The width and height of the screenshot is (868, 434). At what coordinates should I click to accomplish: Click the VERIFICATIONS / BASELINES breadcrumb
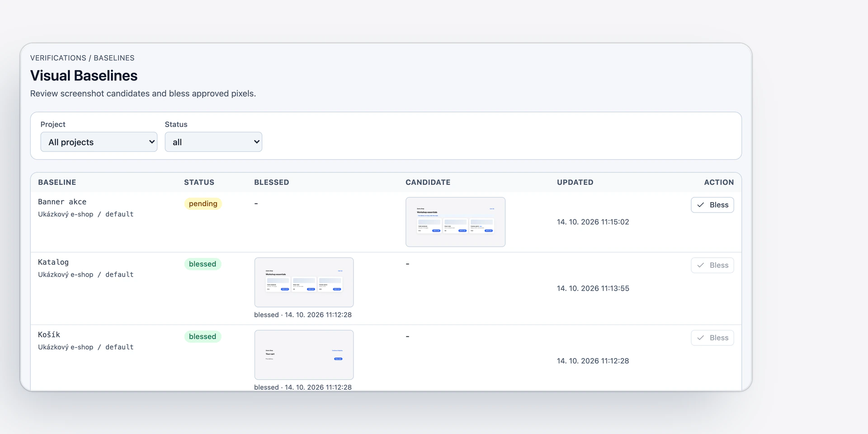(82, 58)
